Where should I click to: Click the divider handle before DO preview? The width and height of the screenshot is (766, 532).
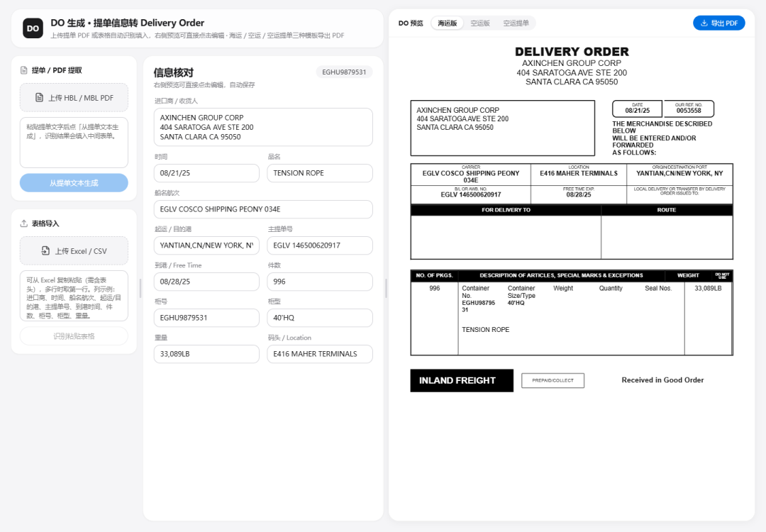386,288
